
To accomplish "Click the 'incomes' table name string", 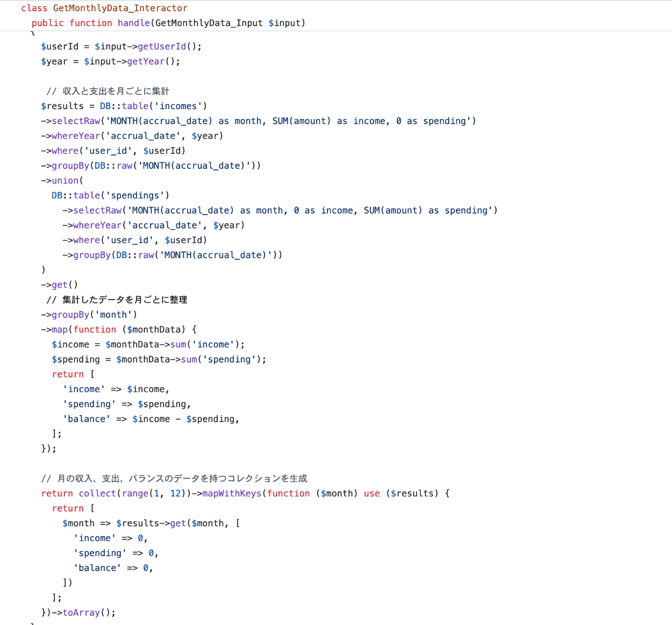I will [x=178, y=106].
